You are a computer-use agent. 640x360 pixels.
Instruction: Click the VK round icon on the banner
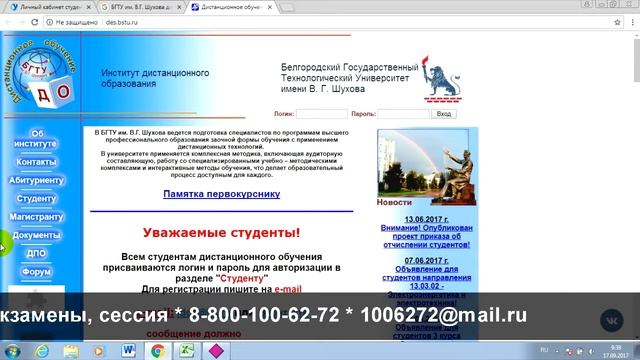[x=611, y=320]
